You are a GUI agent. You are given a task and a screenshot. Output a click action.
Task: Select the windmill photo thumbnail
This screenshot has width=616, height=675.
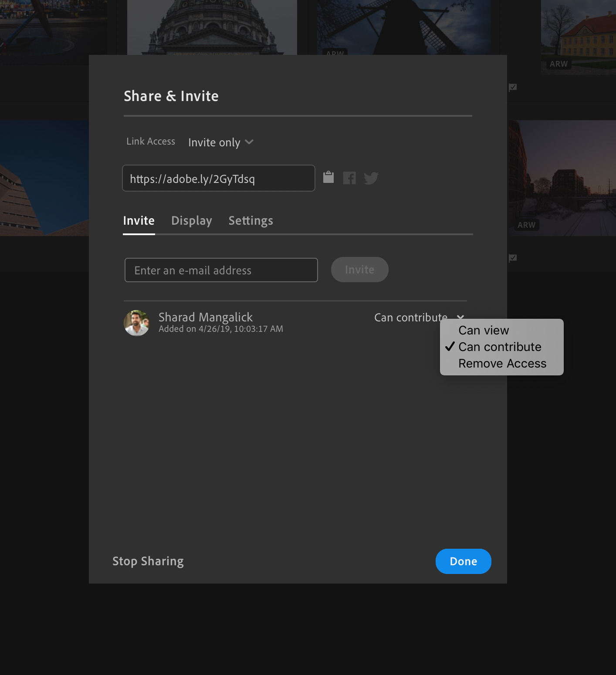point(403,26)
